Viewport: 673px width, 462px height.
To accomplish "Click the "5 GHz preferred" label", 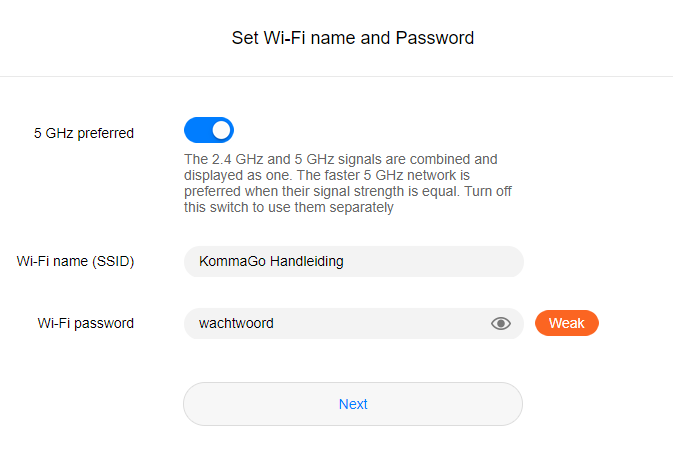I will click(x=84, y=133).
